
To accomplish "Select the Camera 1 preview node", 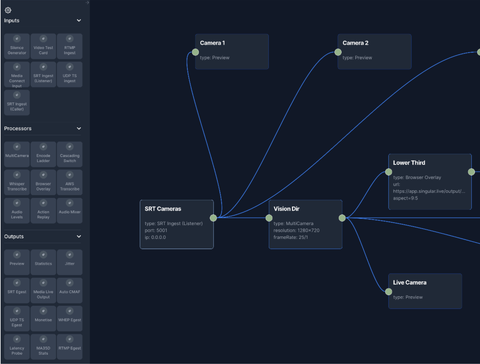I will pyautogui.click(x=232, y=52).
